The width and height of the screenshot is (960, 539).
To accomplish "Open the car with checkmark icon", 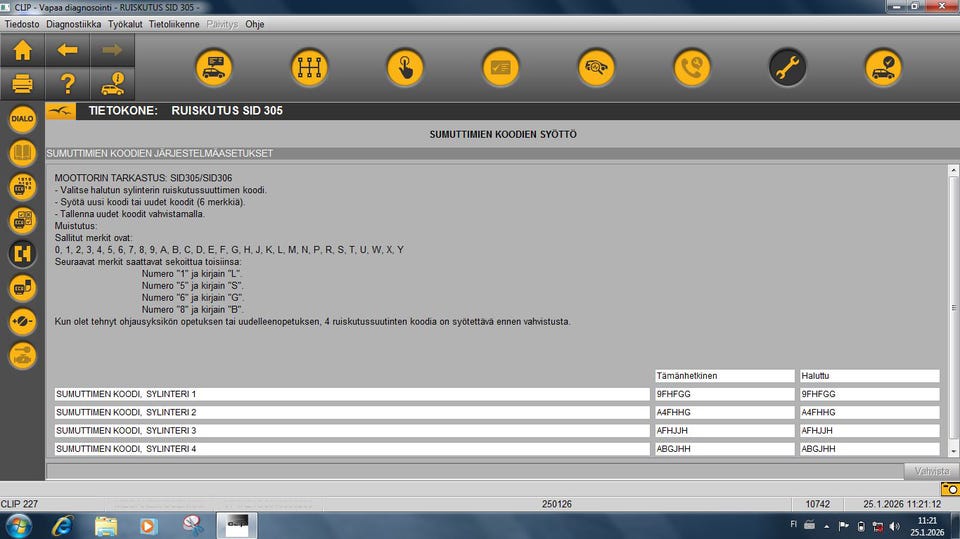I will [x=883, y=67].
